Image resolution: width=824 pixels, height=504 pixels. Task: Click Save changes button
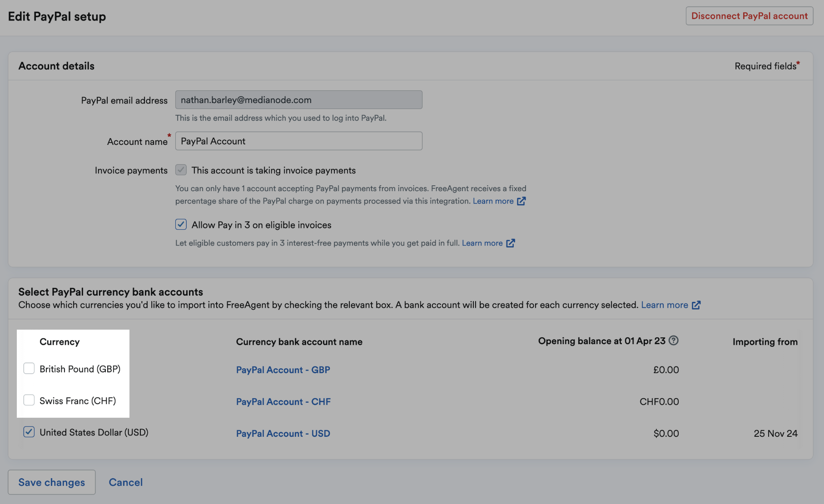[x=52, y=482]
